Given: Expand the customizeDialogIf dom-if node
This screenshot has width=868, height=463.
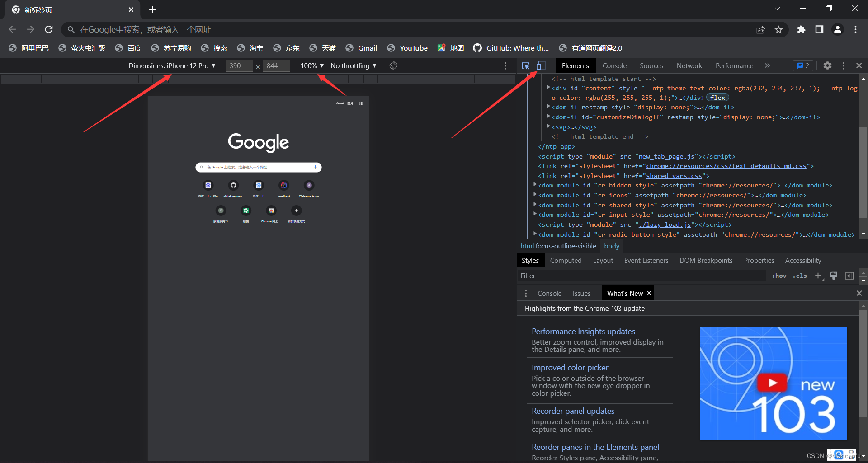Looking at the screenshot, I should pyautogui.click(x=548, y=117).
